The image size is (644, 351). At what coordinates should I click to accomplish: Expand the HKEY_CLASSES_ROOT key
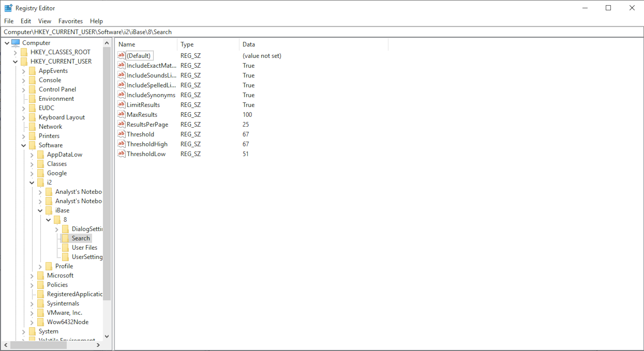pyautogui.click(x=23, y=52)
